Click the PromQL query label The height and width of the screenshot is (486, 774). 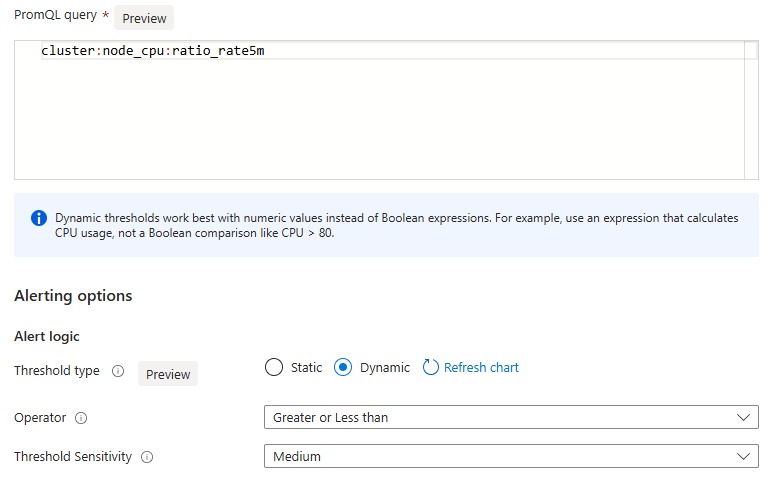[55, 15]
